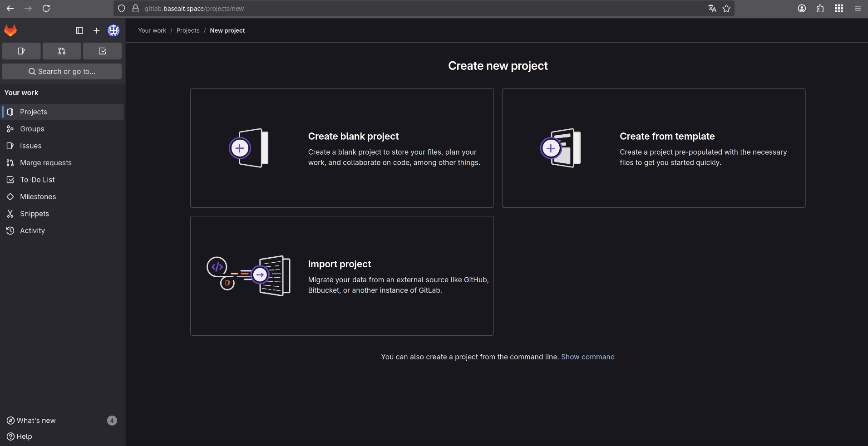
Task: Click the GitLab fox logo
Action: (x=10, y=30)
